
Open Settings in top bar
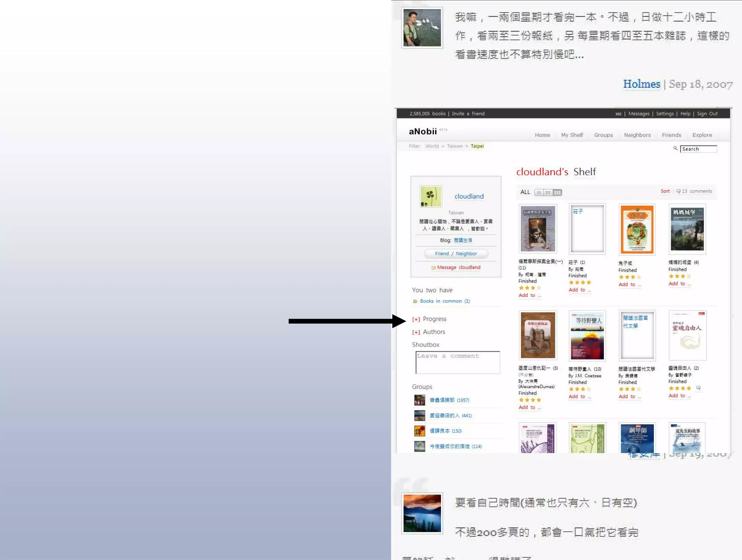pos(665,114)
